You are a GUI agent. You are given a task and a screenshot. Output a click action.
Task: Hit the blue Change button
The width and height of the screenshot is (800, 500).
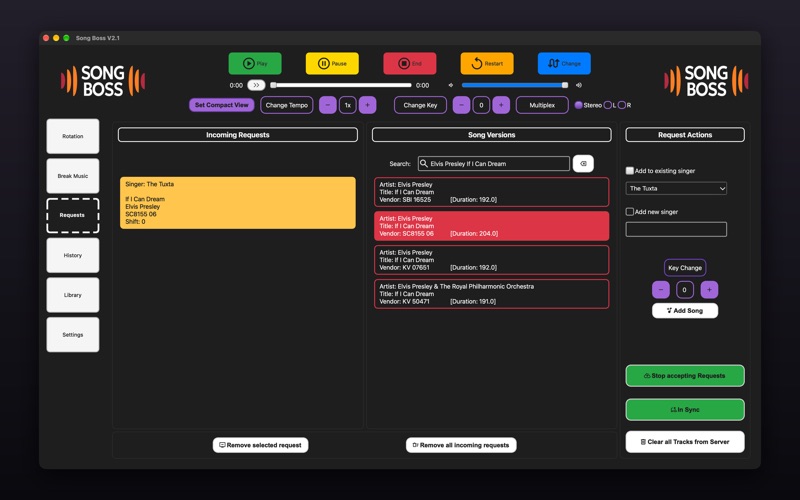564,63
